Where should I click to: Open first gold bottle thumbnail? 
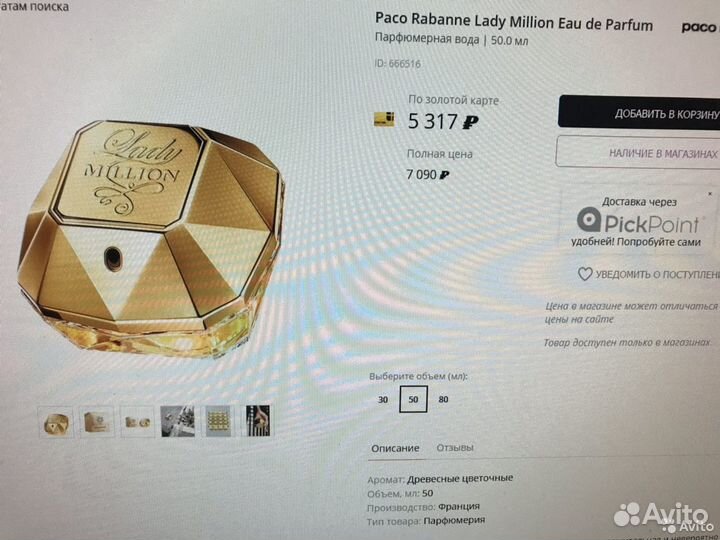[x=56, y=422]
